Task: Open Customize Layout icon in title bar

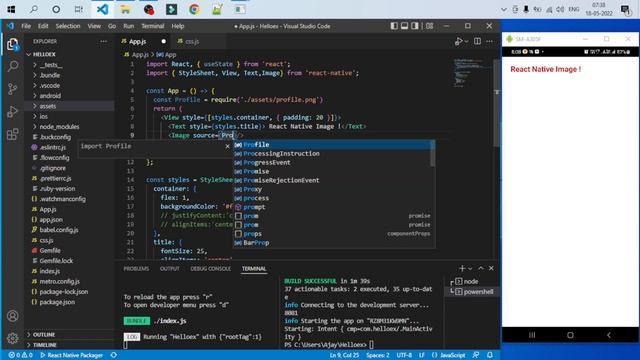Action: click(x=430, y=26)
